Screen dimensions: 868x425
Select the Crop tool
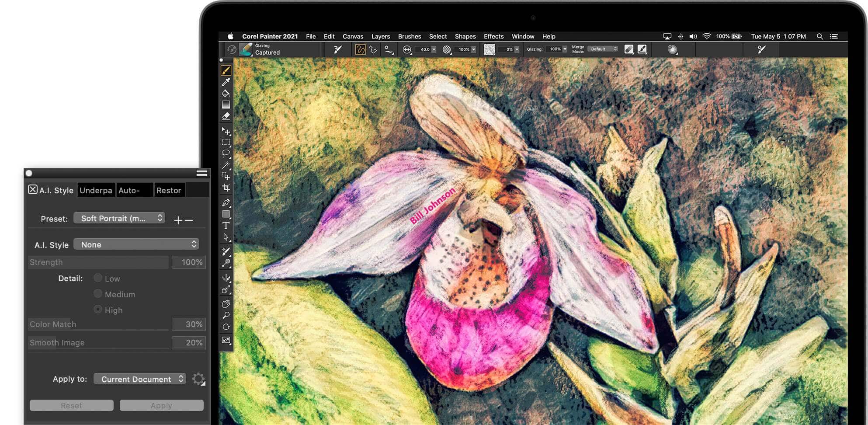pyautogui.click(x=226, y=188)
